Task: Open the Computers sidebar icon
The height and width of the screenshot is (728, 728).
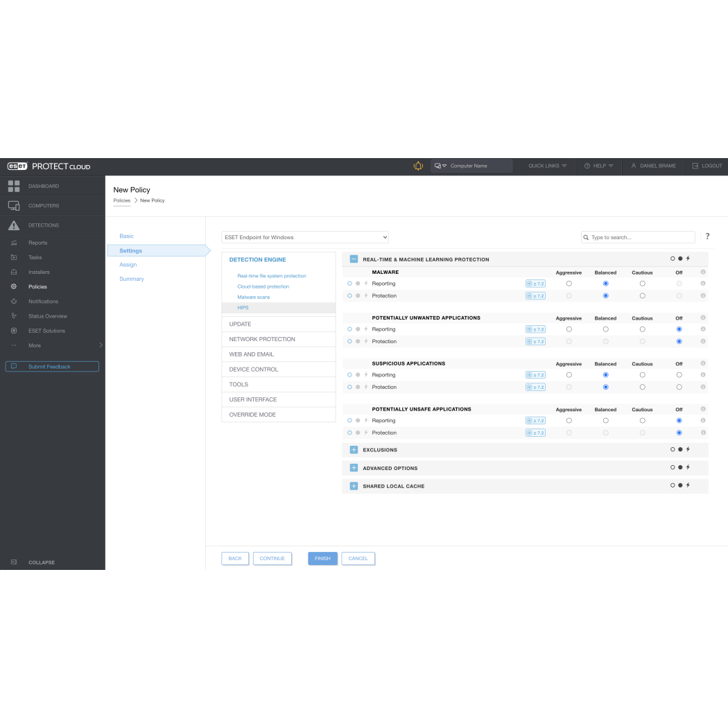Action: click(x=14, y=206)
